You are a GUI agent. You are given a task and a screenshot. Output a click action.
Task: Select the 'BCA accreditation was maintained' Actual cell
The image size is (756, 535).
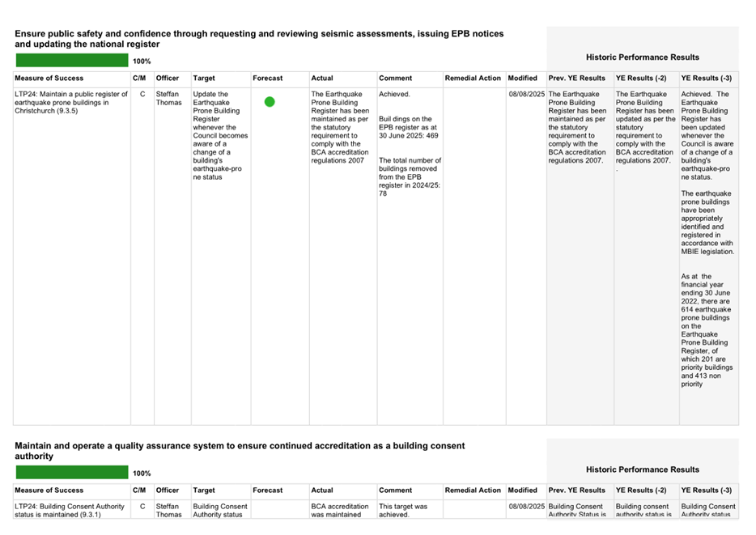coord(340,510)
